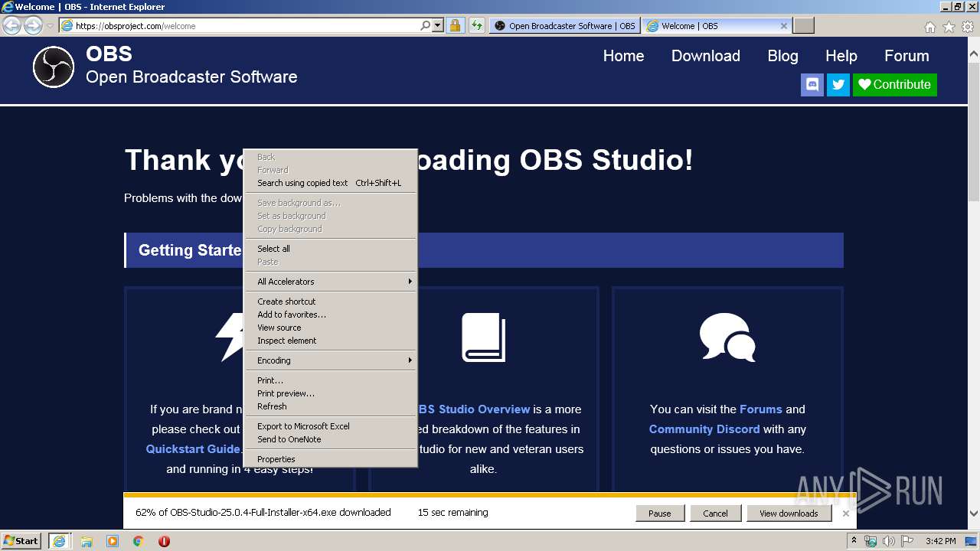
Task: Open a new browser tab
Action: pyautogui.click(x=803, y=26)
